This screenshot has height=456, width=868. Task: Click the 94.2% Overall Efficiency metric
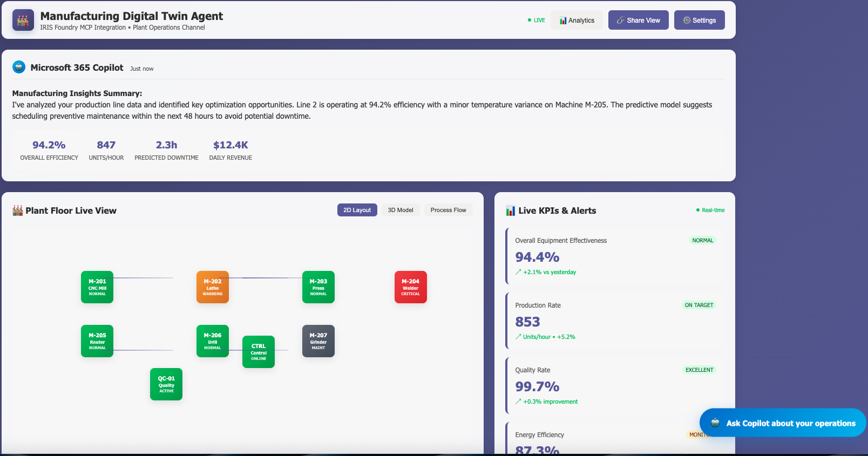click(x=49, y=150)
